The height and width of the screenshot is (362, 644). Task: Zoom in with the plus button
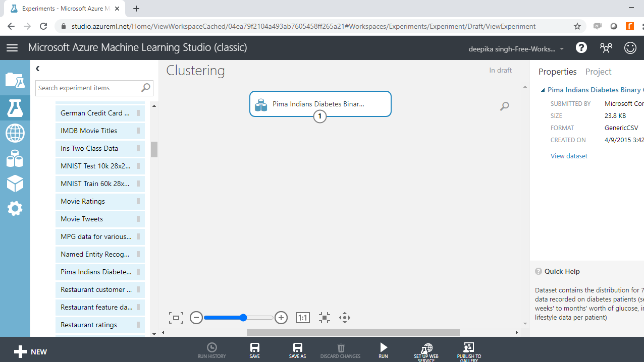[281, 318]
